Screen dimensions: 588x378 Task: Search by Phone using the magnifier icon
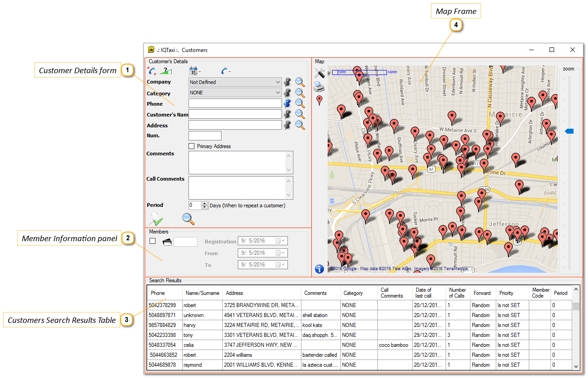point(300,103)
